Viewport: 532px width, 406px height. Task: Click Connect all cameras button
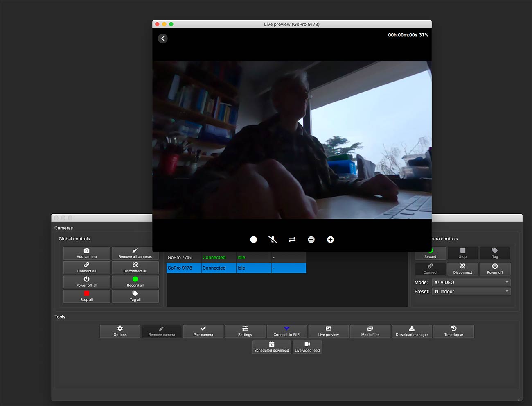87,268
